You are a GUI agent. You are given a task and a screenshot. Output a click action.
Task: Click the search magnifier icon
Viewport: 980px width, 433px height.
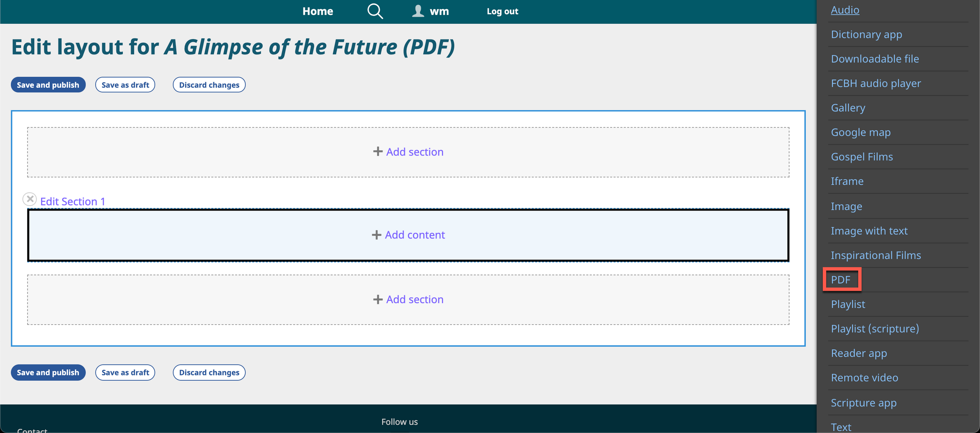[x=375, y=11]
